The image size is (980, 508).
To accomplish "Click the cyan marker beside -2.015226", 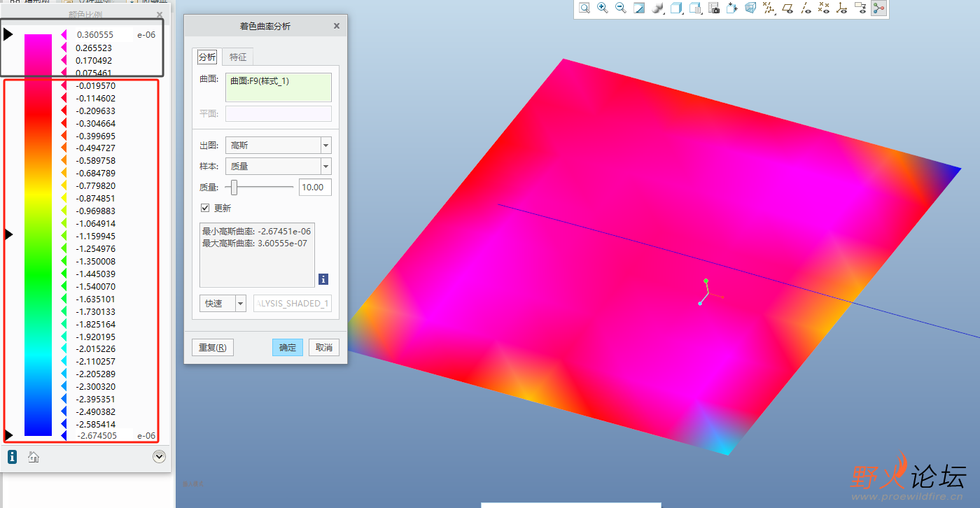I will (64, 349).
